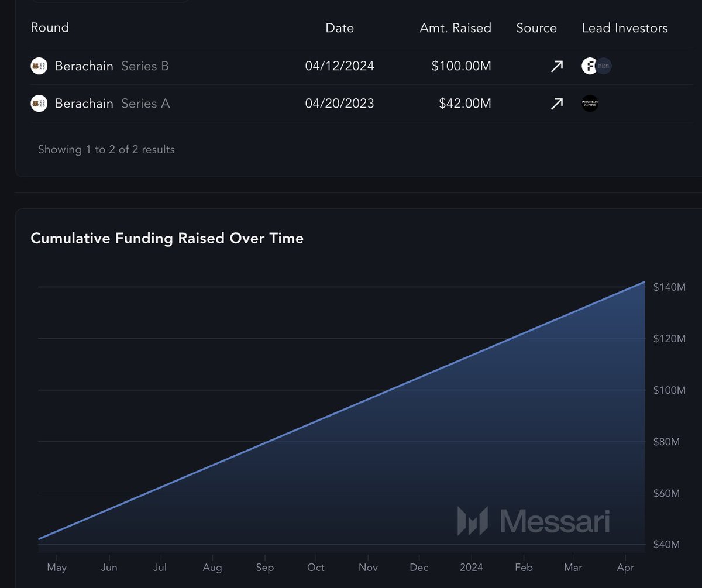Image resolution: width=702 pixels, height=588 pixels.
Task: Click Jun x-axis label
Action: click(x=109, y=568)
